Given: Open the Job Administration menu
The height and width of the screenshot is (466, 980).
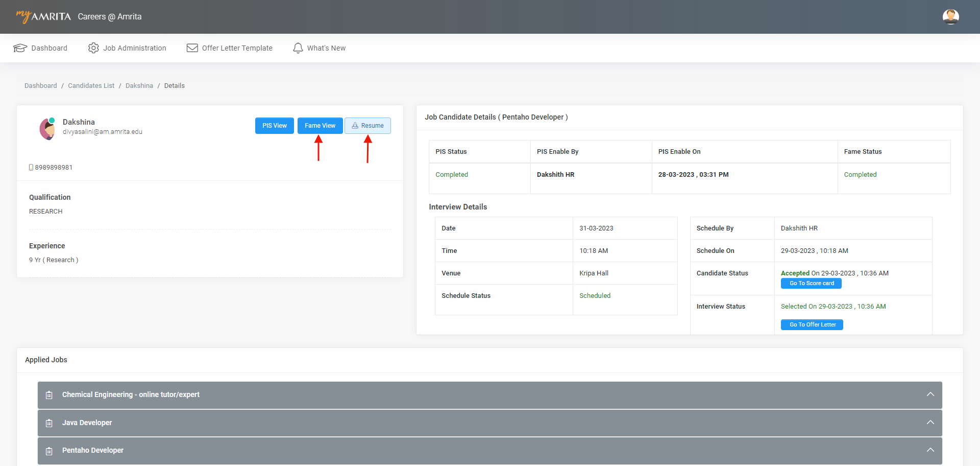Looking at the screenshot, I should click(134, 48).
